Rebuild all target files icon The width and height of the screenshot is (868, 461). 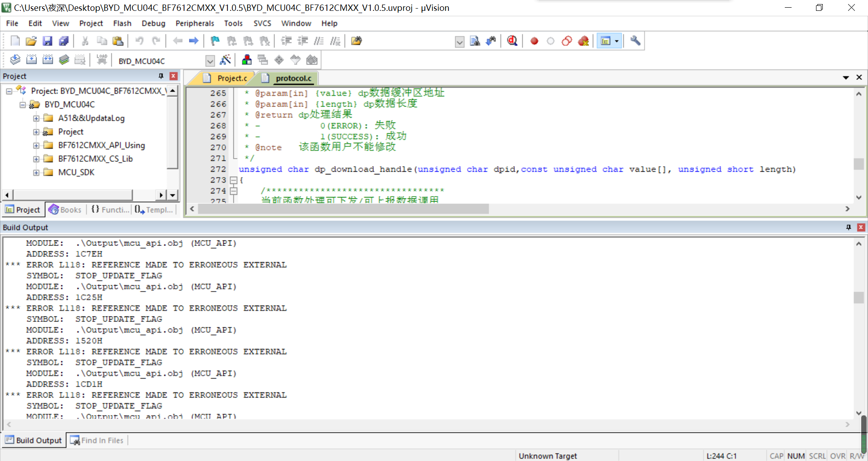(47, 60)
